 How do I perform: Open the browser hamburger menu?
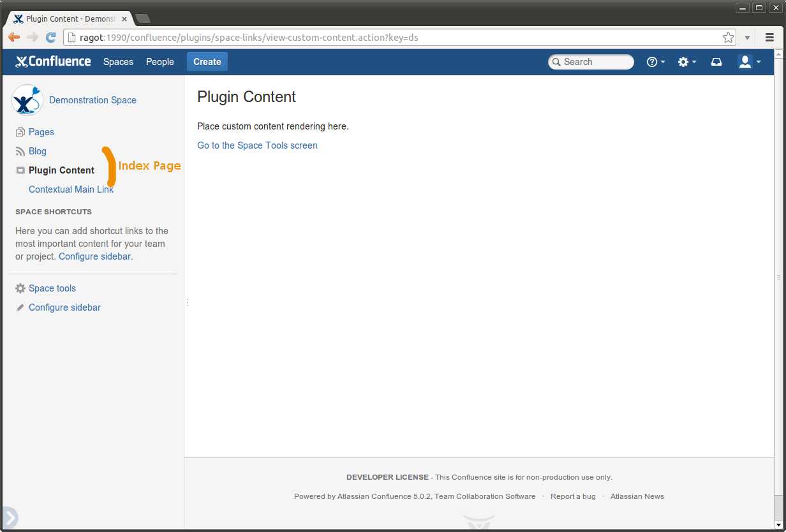pyautogui.click(x=769, y=37)
